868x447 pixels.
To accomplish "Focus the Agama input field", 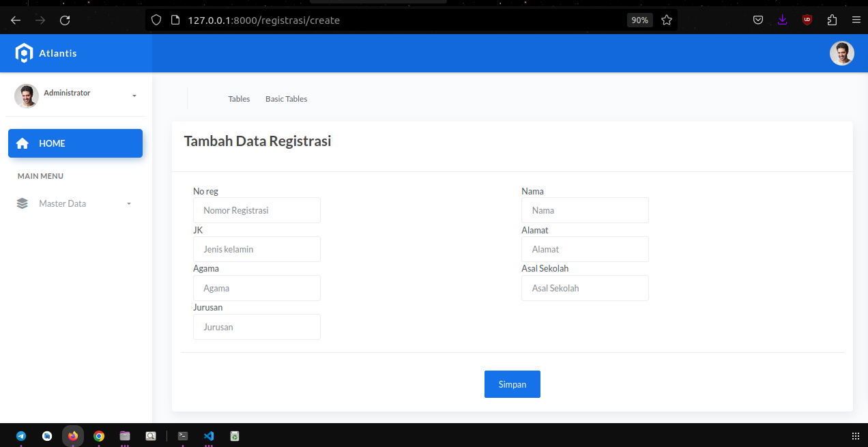I will [x=257, y=288].
